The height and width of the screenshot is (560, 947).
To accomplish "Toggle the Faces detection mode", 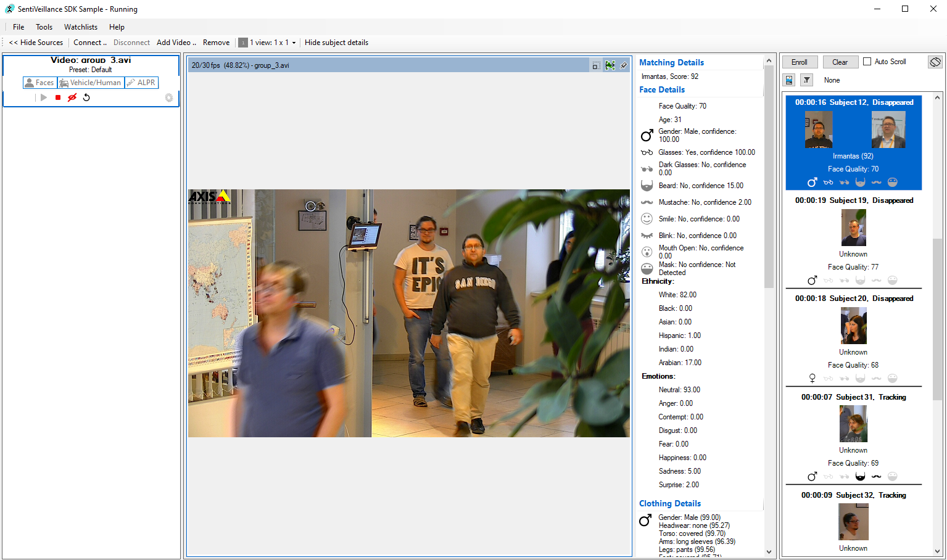I will point(39,83).
